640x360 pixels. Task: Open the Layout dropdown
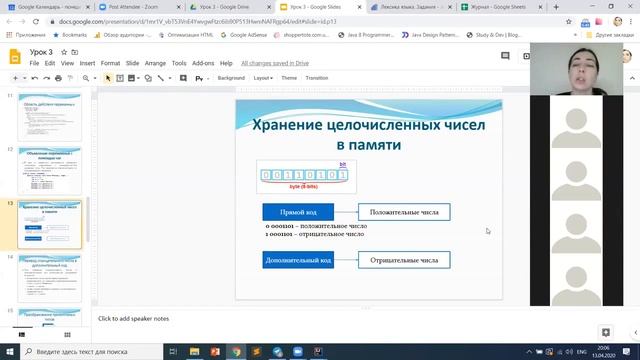click(x=263, y=78)
